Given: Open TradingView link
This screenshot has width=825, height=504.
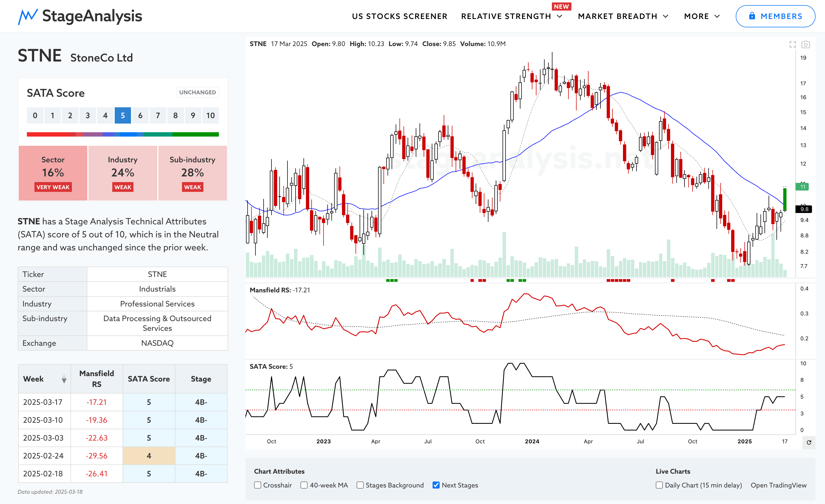Looking at the screenshot, I should (778, 485).
